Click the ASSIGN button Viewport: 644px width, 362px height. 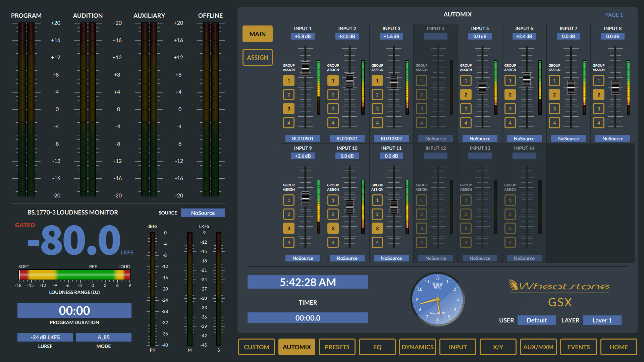click(x=258, y=57)
